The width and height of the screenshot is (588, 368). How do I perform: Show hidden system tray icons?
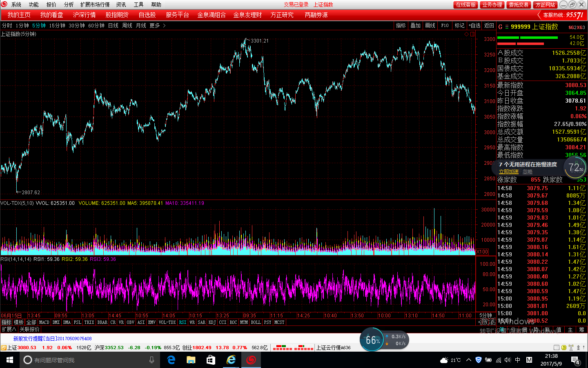point(468,360)
